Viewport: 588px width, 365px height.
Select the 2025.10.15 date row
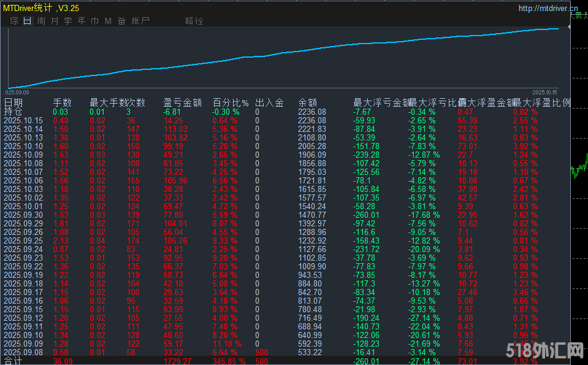pos(23,121)
